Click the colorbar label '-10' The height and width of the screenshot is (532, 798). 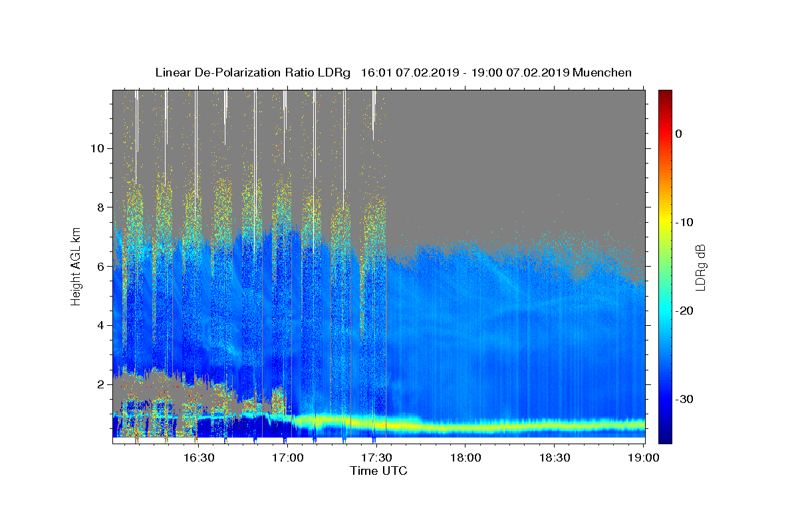pyautogui.click(x=685, y=222)
